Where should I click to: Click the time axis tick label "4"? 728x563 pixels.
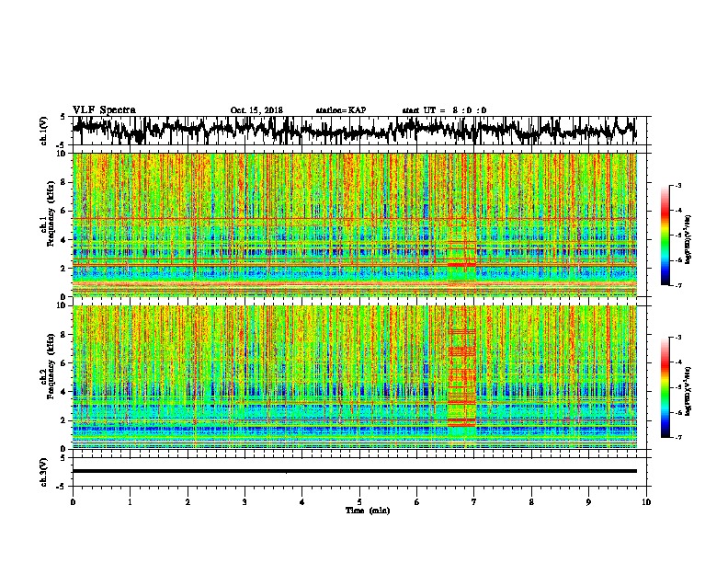[302, 501]
